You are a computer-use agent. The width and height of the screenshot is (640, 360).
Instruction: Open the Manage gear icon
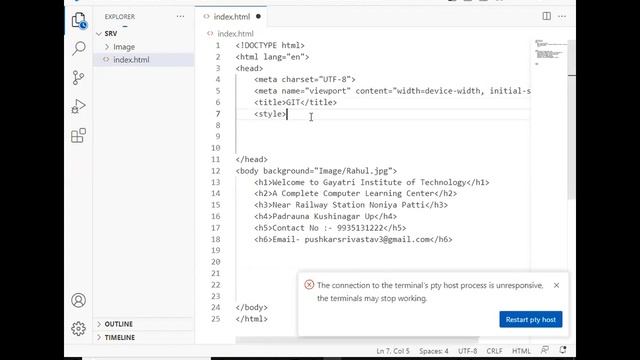[x=78, y=329]
